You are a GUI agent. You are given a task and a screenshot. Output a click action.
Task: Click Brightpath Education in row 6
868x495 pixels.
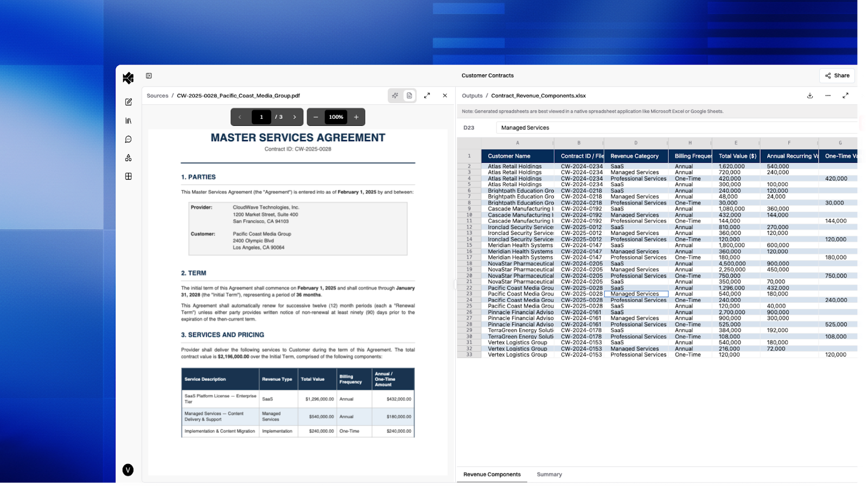pos(518,191)
